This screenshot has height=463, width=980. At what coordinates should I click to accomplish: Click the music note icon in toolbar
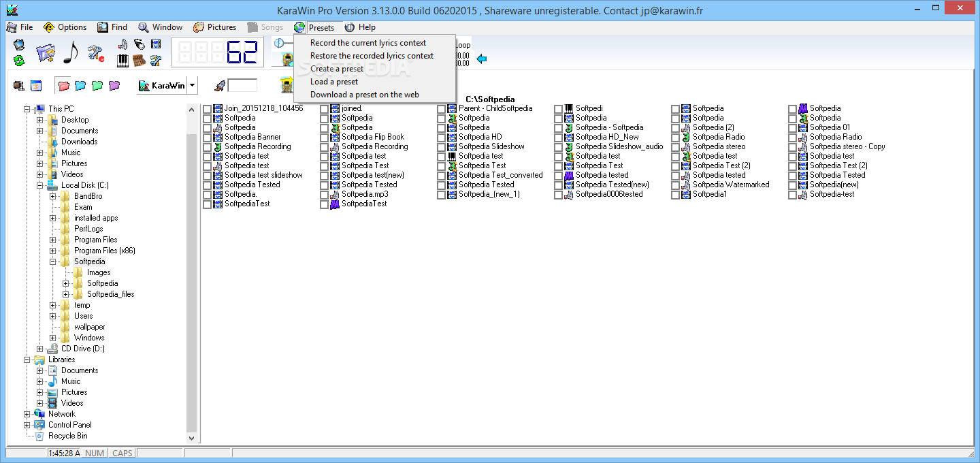point(70,52)
